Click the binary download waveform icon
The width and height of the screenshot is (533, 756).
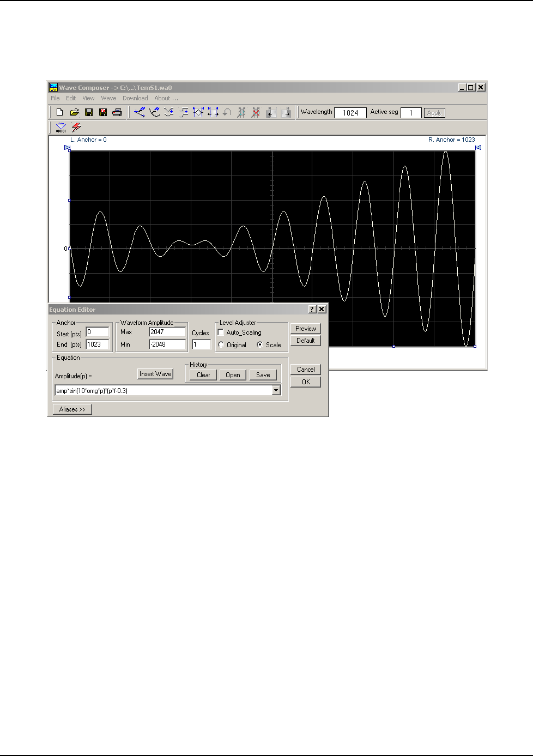60,128
